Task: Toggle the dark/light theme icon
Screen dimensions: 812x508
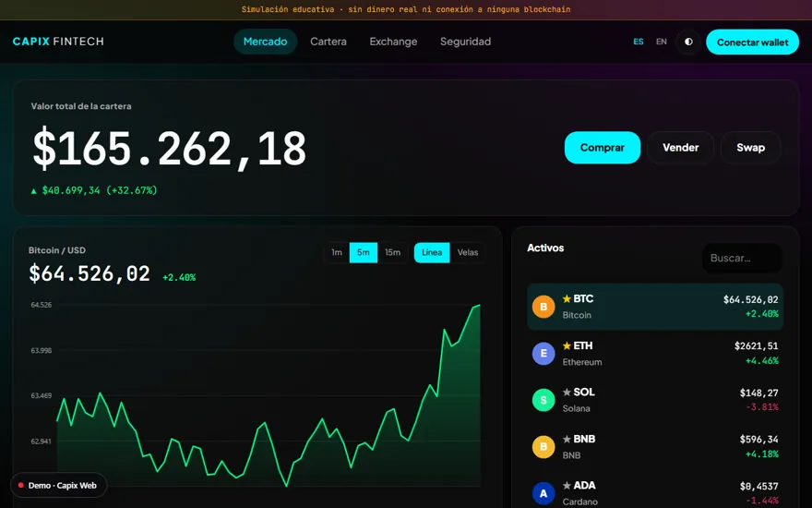Action: tap(688, 42)
